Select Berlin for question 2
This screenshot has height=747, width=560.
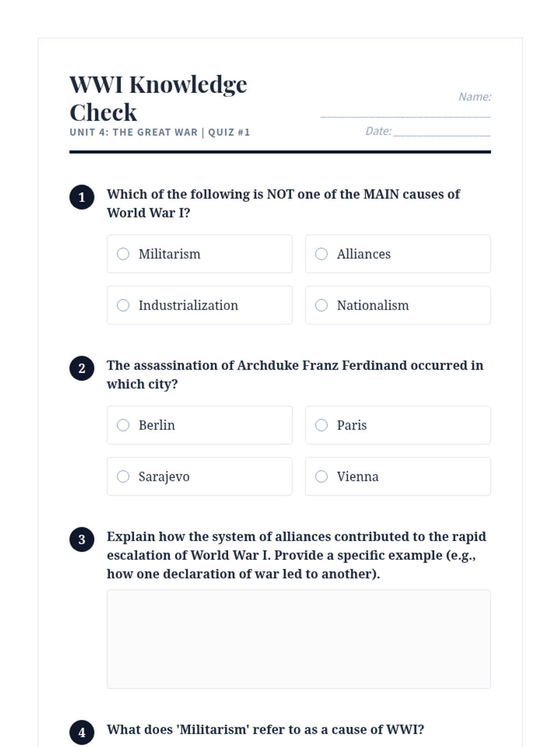[123, 425]
